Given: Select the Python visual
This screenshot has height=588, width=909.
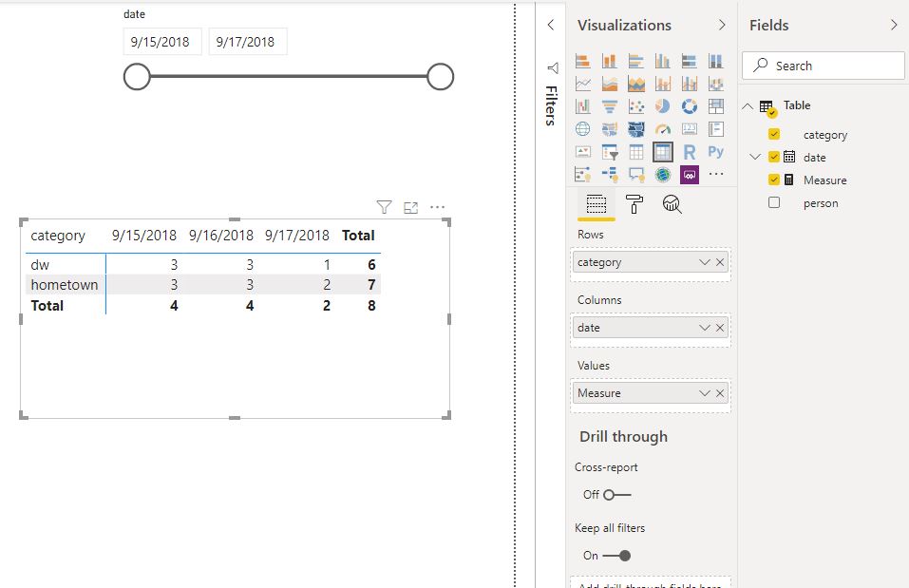Looking at the screenshot, I should click(716, 152).
